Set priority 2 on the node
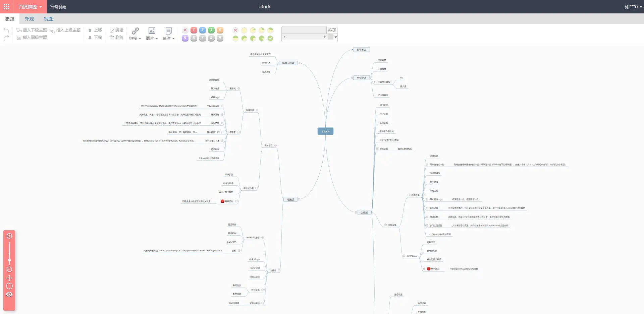 click(x=202, y=30)
